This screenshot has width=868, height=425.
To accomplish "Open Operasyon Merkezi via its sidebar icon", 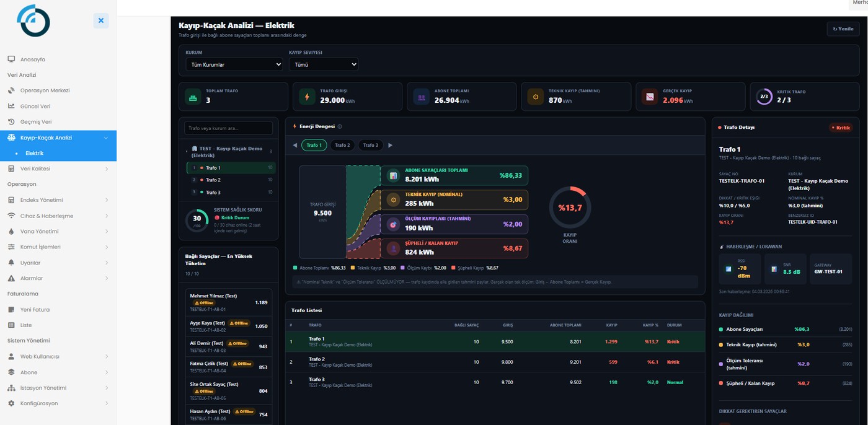I will 11,90.
